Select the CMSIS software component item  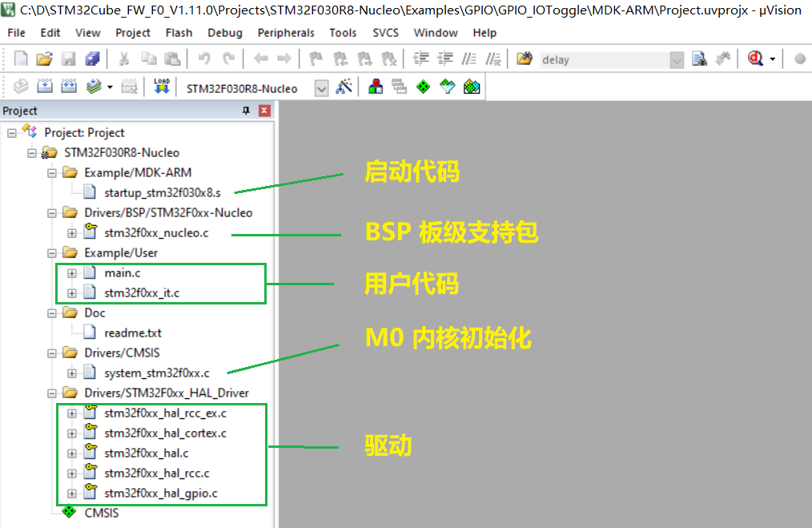102,513
